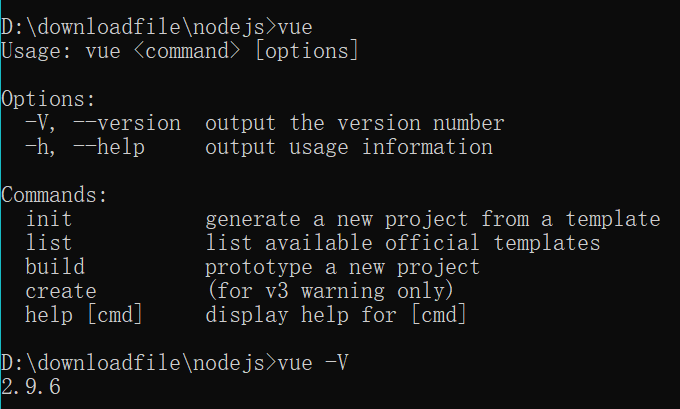Click "output usage information" description

[348, 148]
